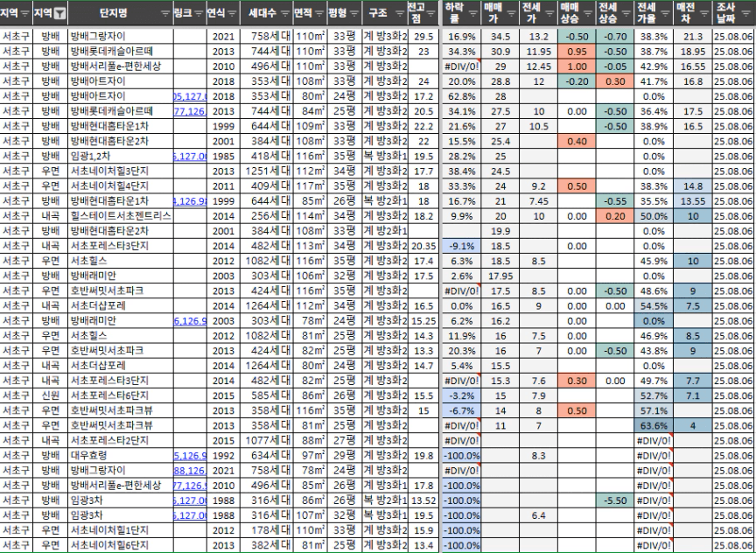Expand the 전고점 column filter arrow
756x553 pixels.
[x=431, y=13]
